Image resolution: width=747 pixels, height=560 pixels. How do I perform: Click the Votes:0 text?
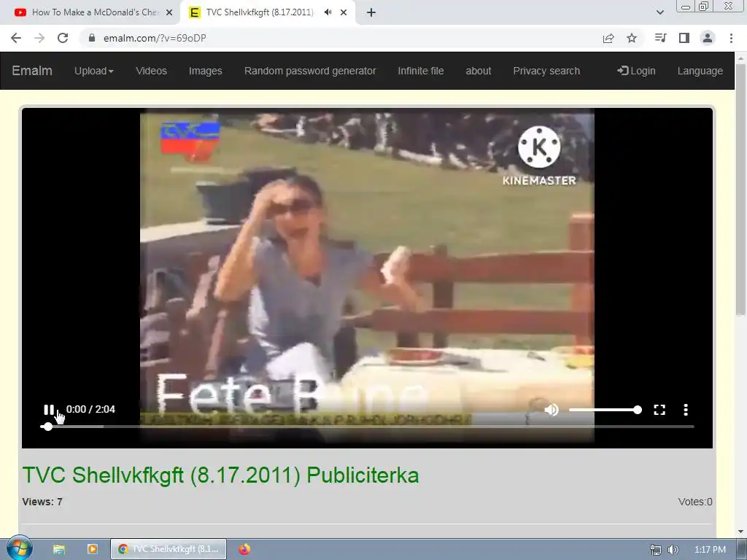coord(695,502)
